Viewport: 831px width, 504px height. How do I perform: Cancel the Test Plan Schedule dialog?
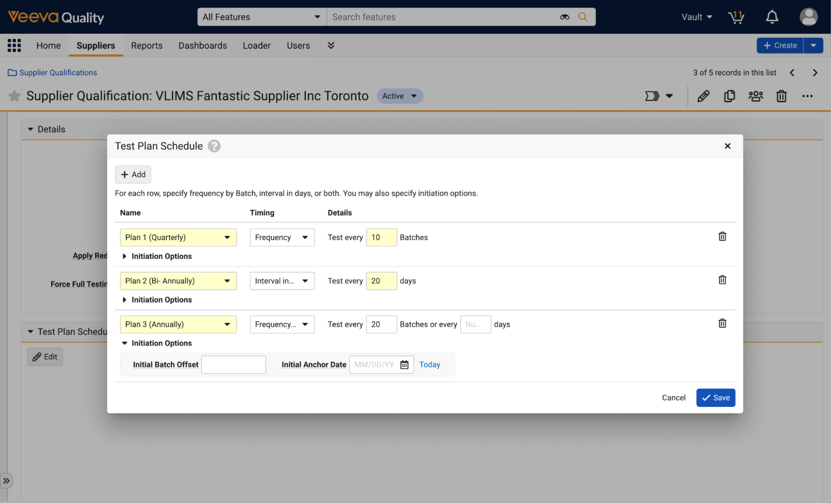pyautogui.click(x=673, y=398)
